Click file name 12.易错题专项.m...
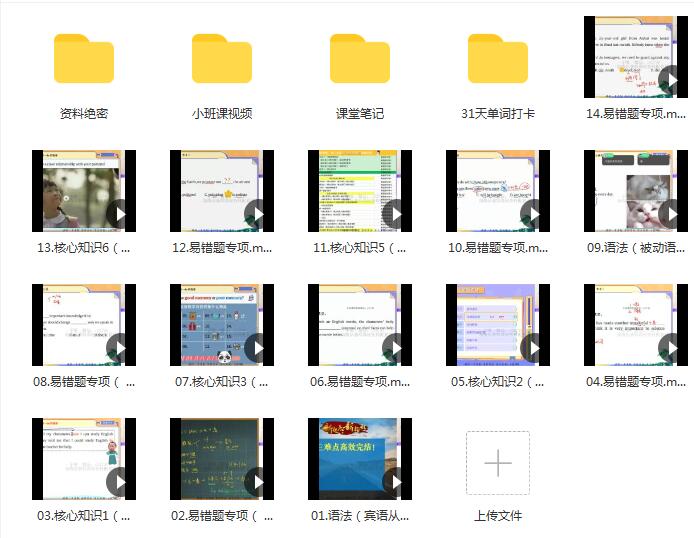Image resolution: width=694 pixels, height=538 pixels. click(222, 248)
